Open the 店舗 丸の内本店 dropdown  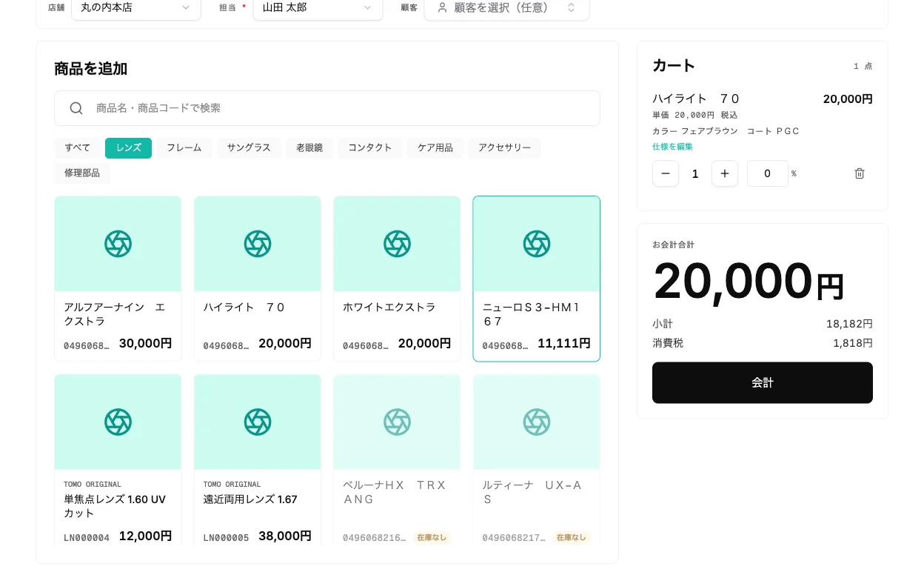[x=136, y=7]
